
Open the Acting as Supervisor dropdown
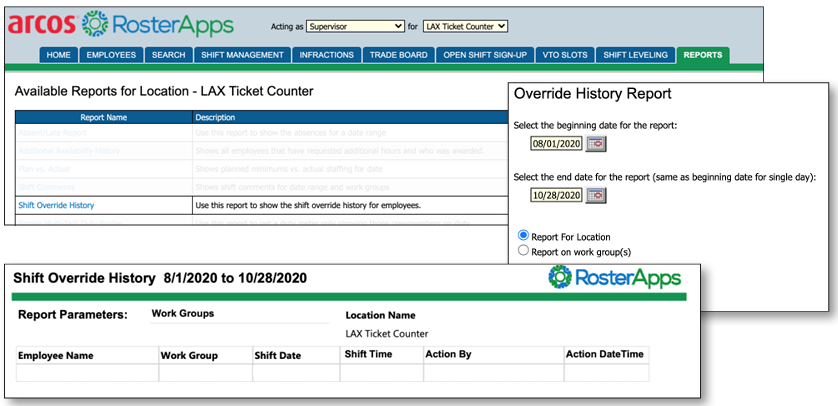point(355,26)
